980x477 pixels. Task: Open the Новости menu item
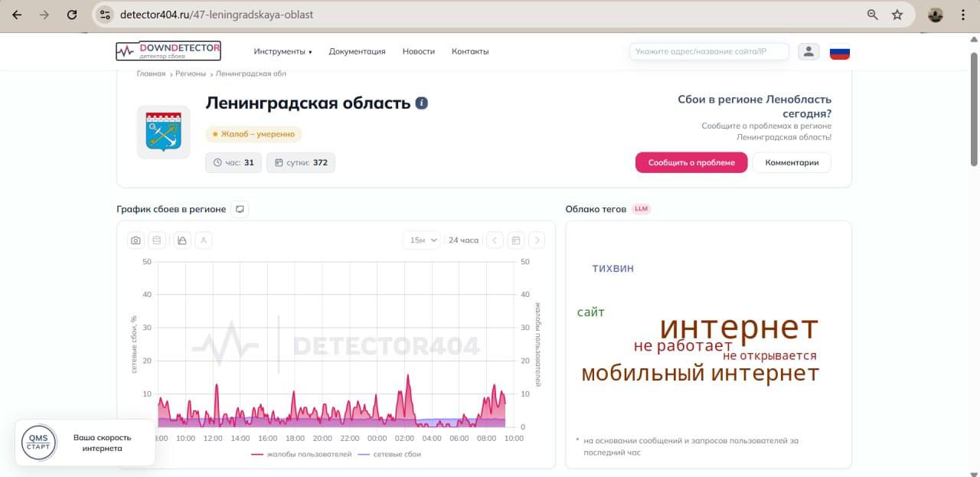[419, 51]
